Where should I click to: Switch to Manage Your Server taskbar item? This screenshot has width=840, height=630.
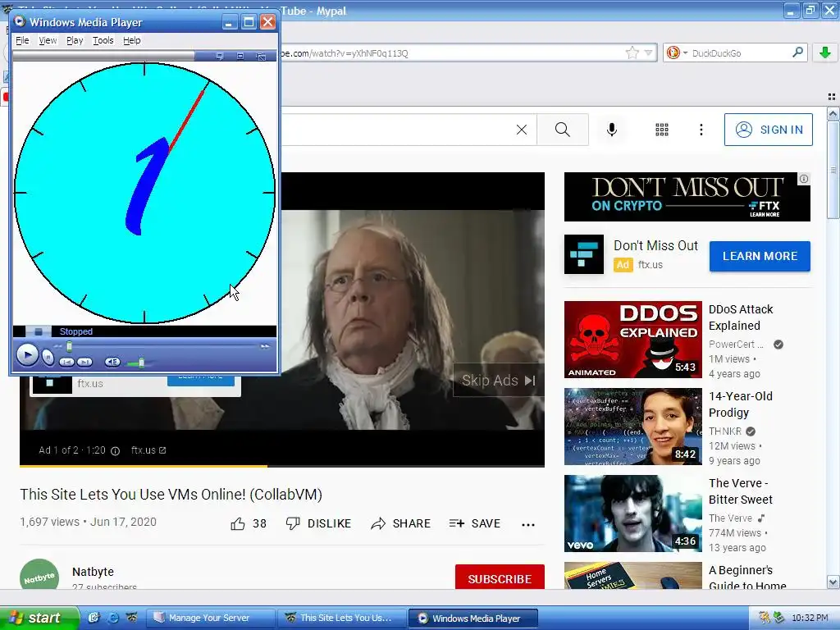209,618
